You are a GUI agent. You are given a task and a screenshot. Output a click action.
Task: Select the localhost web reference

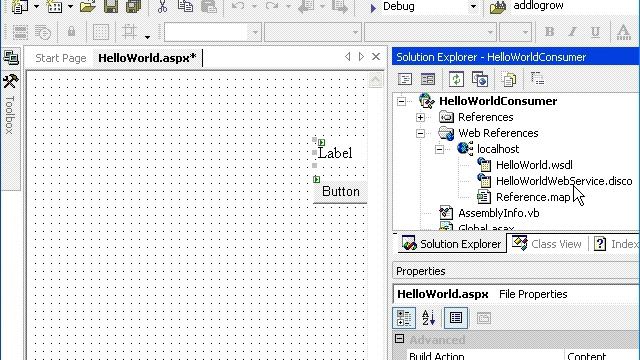[498, 149]
